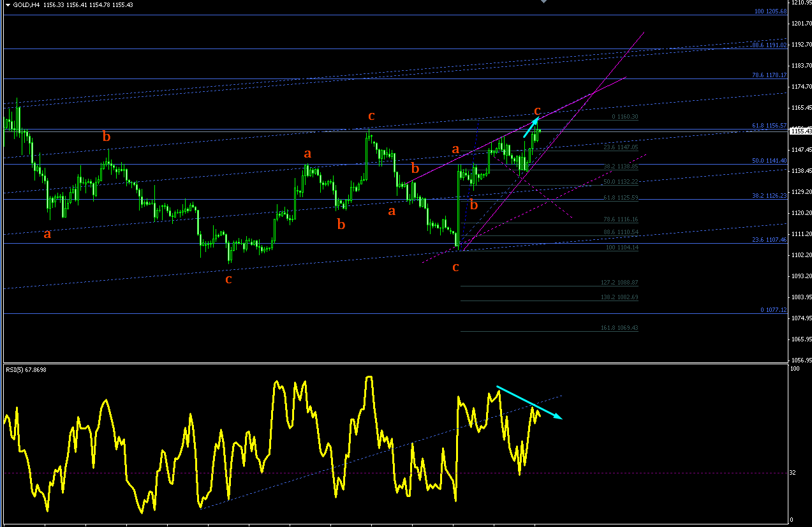The width and height of the screenshot is (812, 527).
Task: Click price scale value 1120.20
Action: [801, 213]
